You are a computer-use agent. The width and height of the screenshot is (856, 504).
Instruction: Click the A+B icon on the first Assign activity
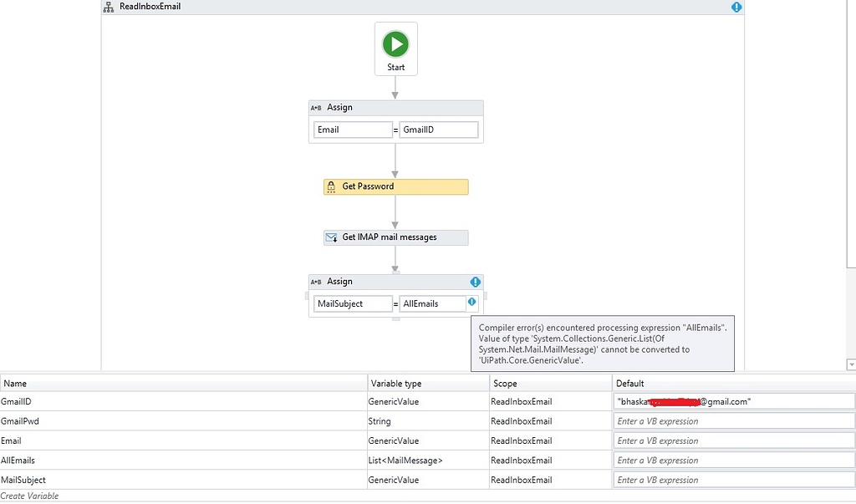pos(315,107)
